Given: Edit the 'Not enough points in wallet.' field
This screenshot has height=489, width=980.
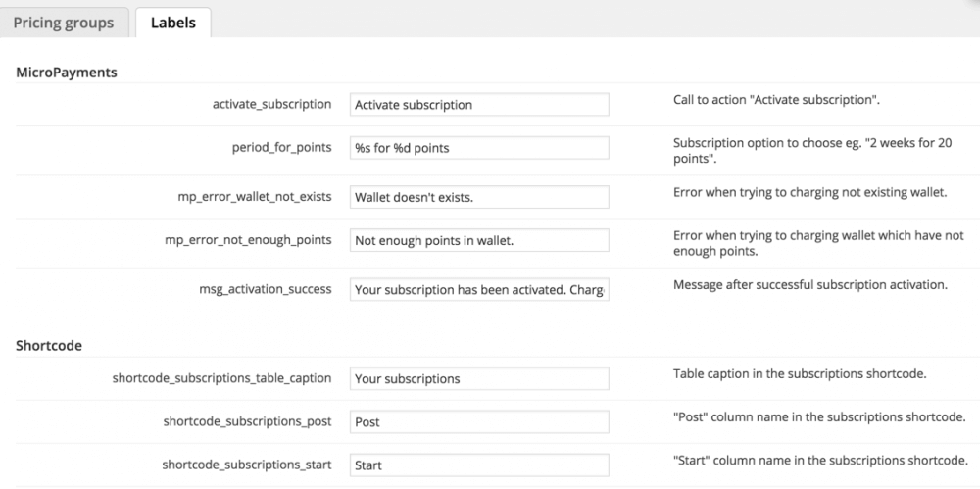Looking at the screenshot, I should 479,240.
